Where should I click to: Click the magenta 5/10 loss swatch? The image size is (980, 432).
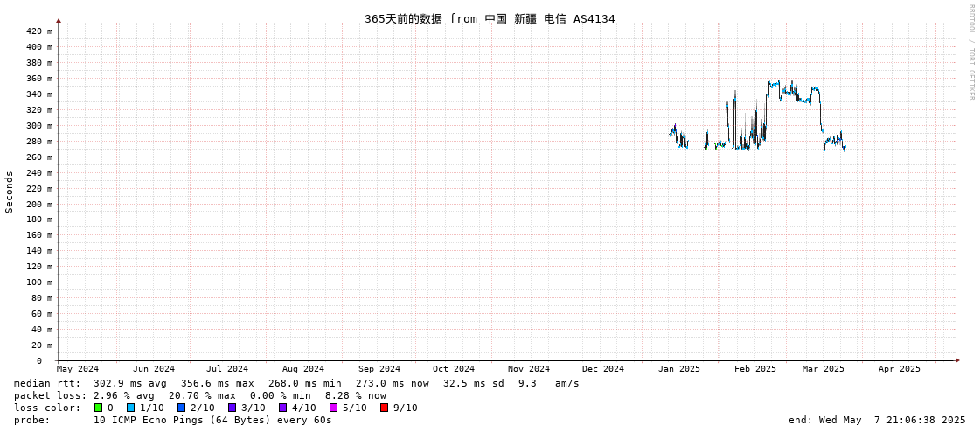[333, 408]
